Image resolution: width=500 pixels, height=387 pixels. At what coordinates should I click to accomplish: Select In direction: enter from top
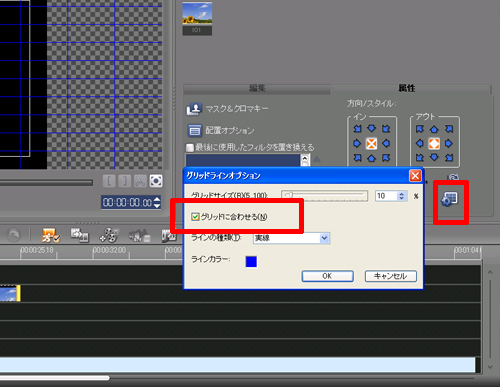click(372, 129)
